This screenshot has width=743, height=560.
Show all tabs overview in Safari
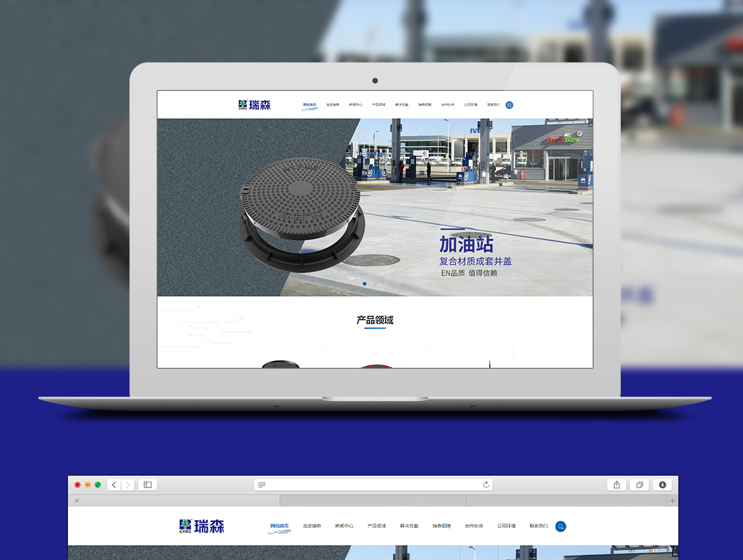640,485
